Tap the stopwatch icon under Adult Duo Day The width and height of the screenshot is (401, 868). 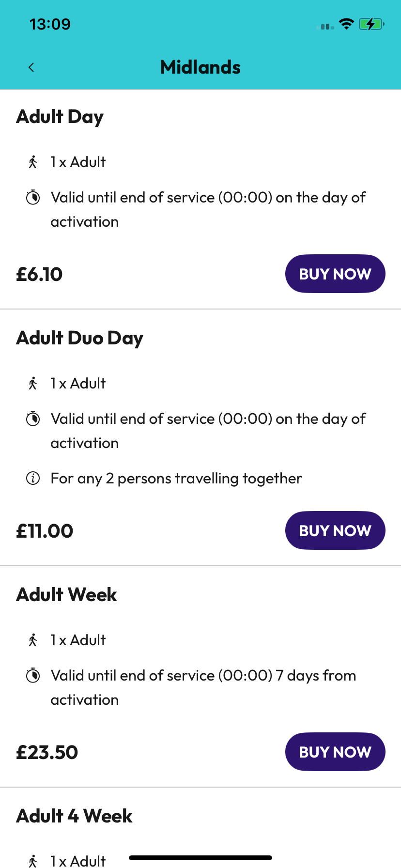33,418
